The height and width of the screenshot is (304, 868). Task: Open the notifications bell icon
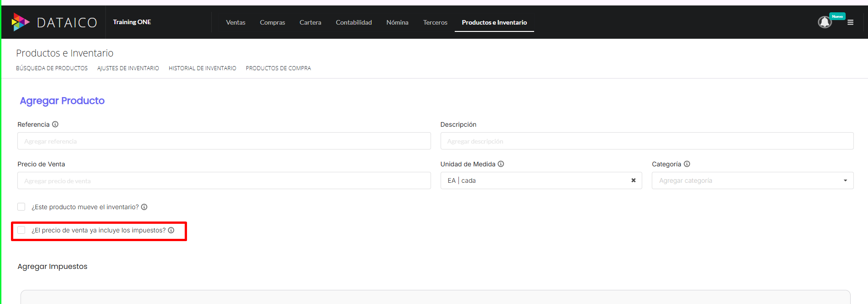pyautogui.click(x=824, y=22)
